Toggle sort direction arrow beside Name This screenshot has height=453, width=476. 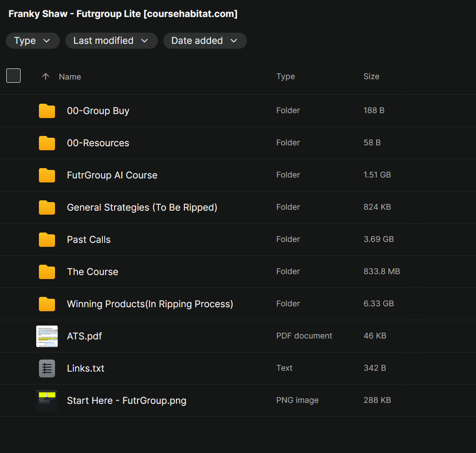tap(46, 76)
